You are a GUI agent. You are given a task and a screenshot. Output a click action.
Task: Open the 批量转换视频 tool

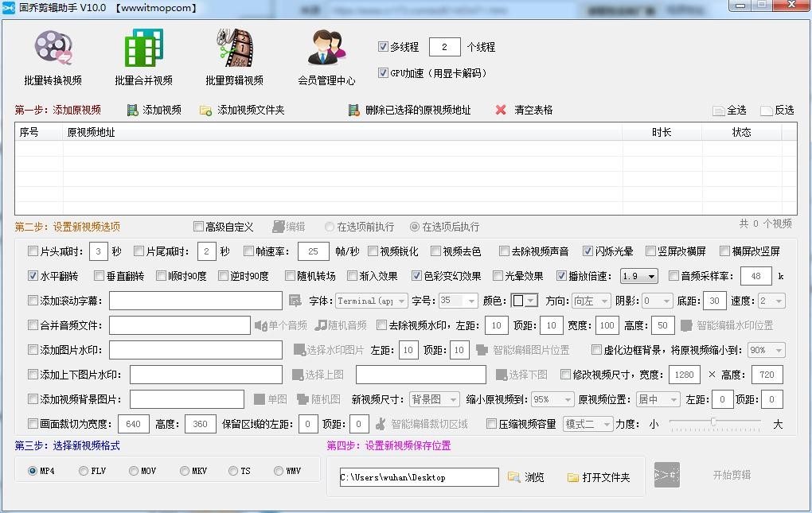pyautogui.click(x=53, y=56)
